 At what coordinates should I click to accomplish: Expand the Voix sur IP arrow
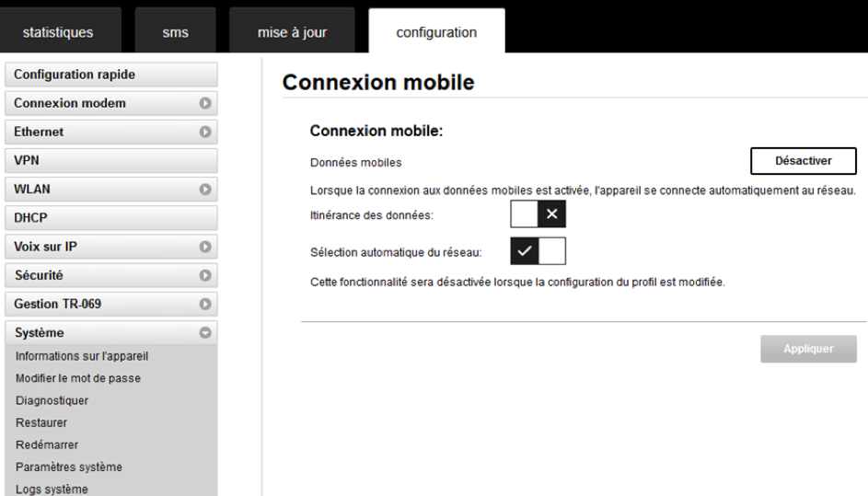click(x=206, y=247)
